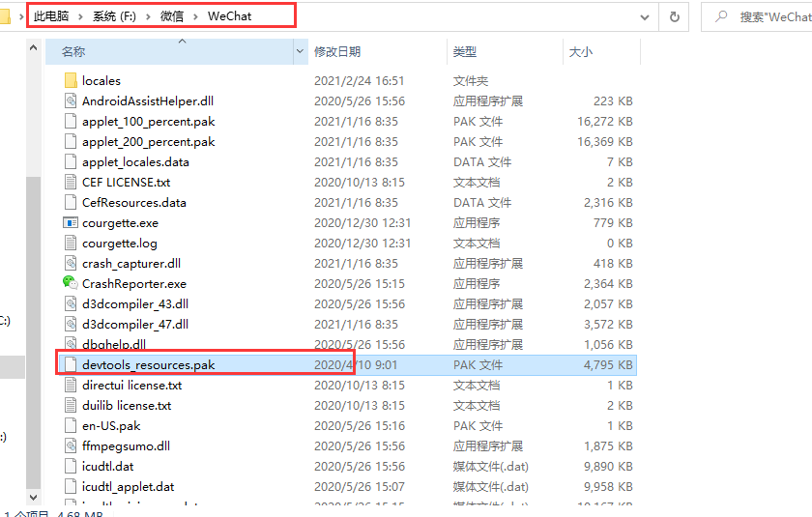Select the directui license.txt document icon

click(71, 385)
